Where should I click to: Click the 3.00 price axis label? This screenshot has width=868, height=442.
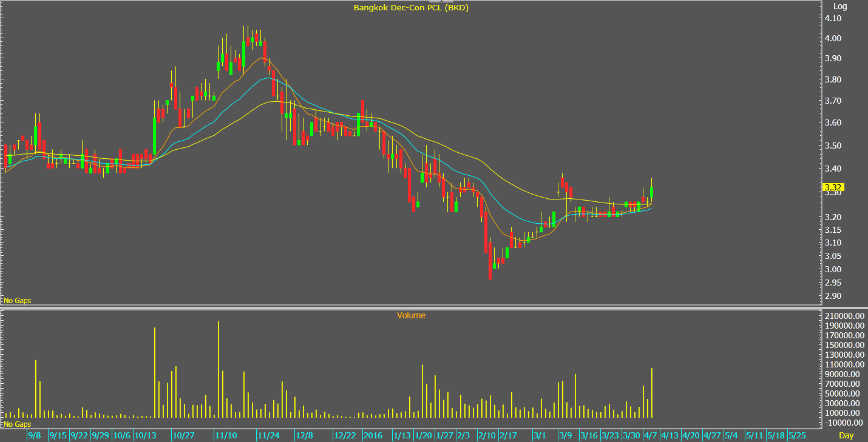pos(833,269)
